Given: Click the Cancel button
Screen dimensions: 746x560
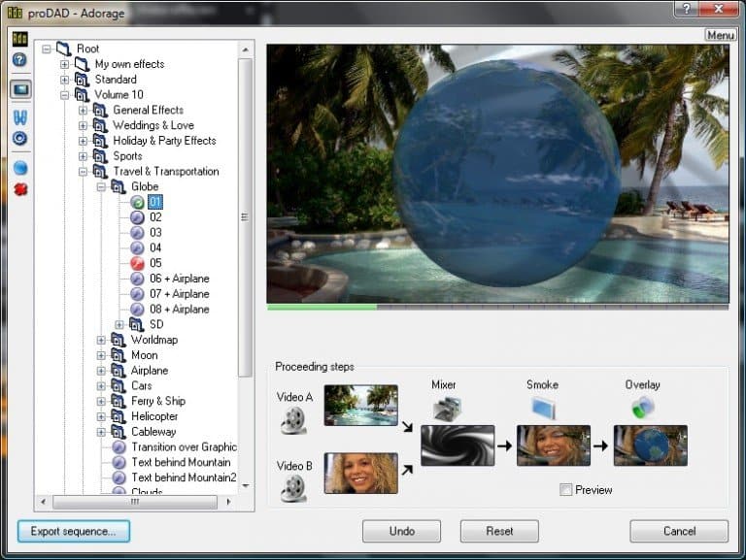Looking at the screenshot, I should (x=679, y=531).
